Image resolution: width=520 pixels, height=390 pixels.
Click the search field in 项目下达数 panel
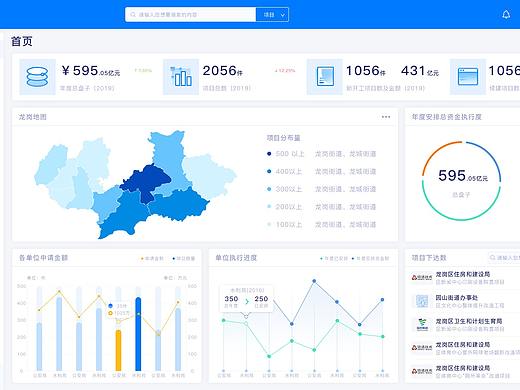click(504, 258)
